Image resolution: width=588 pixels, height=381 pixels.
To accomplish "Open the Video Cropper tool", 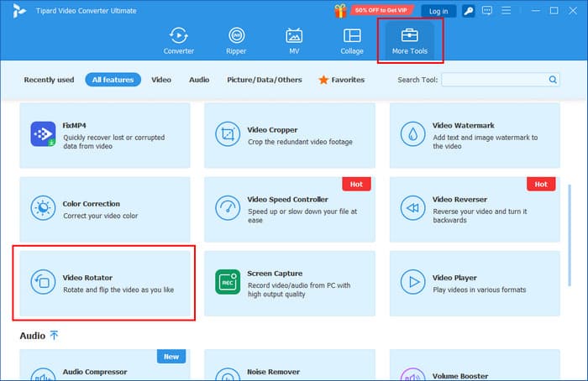I will tap(289, 135).
